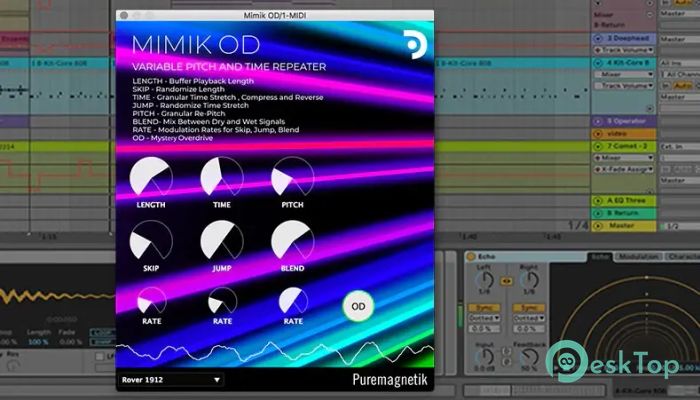The width and height of the screenshot is (700, 400).
Task: Unfold the B Return track
Action: pyautogui.click(x=598, y=213)
